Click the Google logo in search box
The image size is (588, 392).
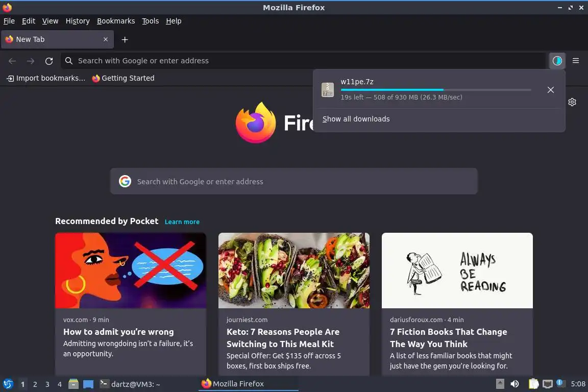click(x=125, y=181)
